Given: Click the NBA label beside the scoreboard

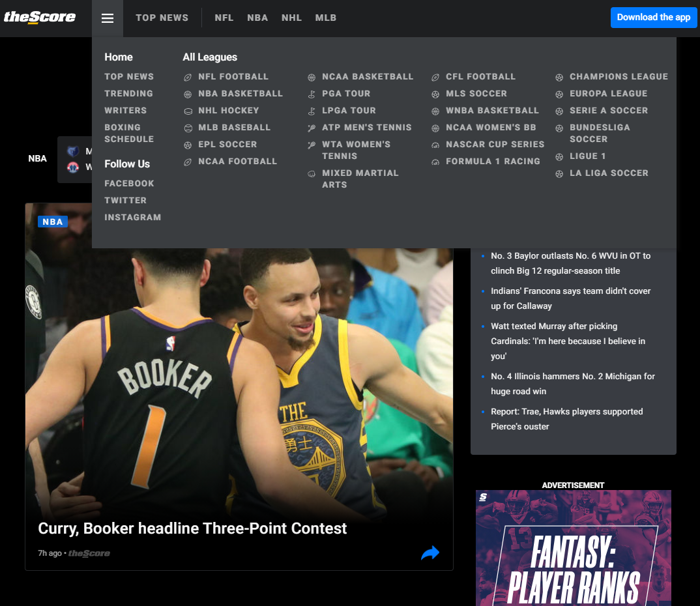Looking at the screenshot, I should click(38, 159).
